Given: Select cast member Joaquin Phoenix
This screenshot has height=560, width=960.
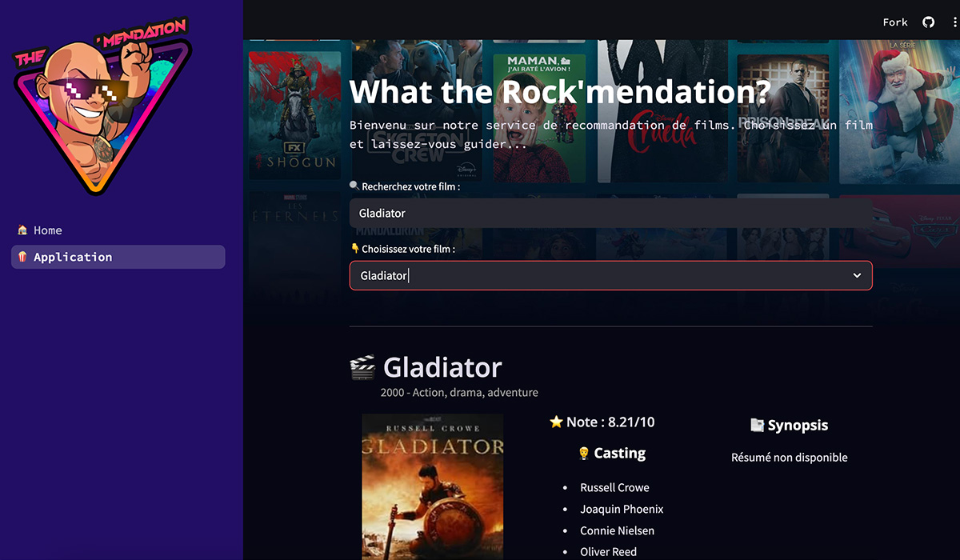Looking at the screenshot, I should (x=622, y=509).
